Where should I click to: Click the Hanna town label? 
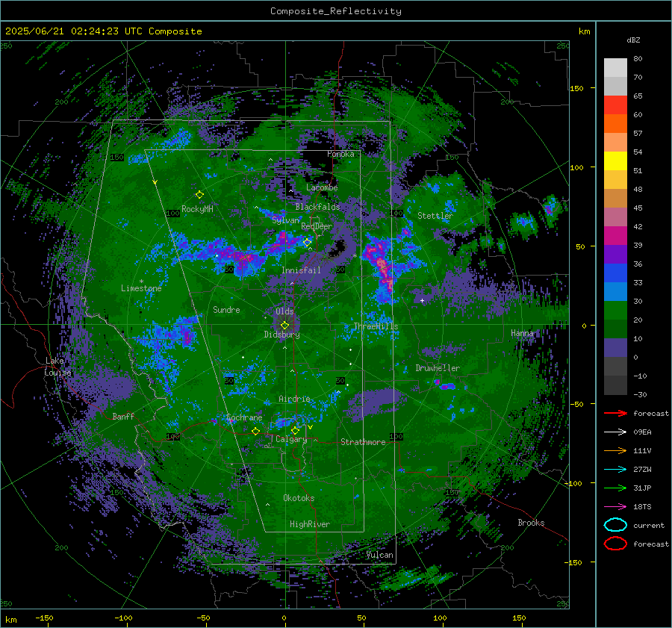point(522,333)
